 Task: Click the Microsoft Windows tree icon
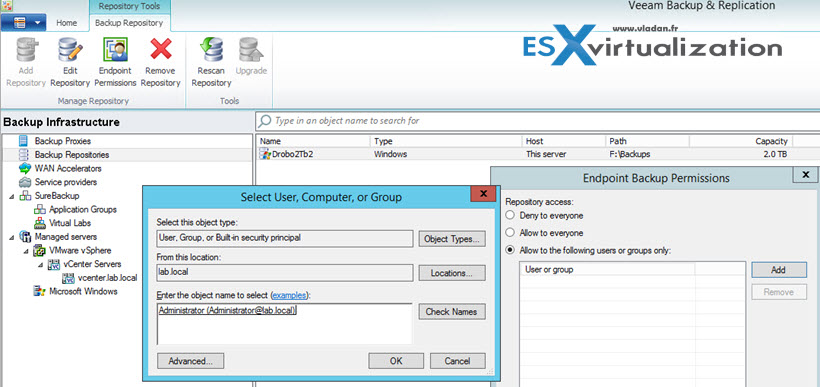click(40, 291)
